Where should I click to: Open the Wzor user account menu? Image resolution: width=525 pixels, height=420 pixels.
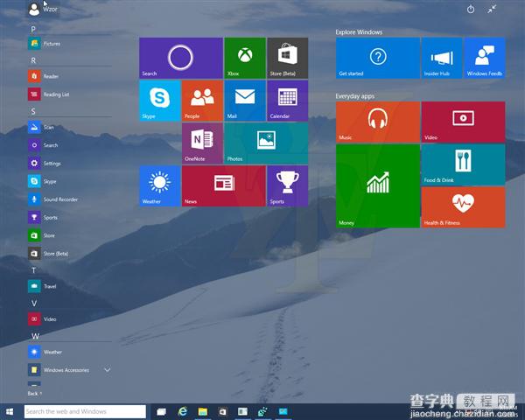pos(43,9)
